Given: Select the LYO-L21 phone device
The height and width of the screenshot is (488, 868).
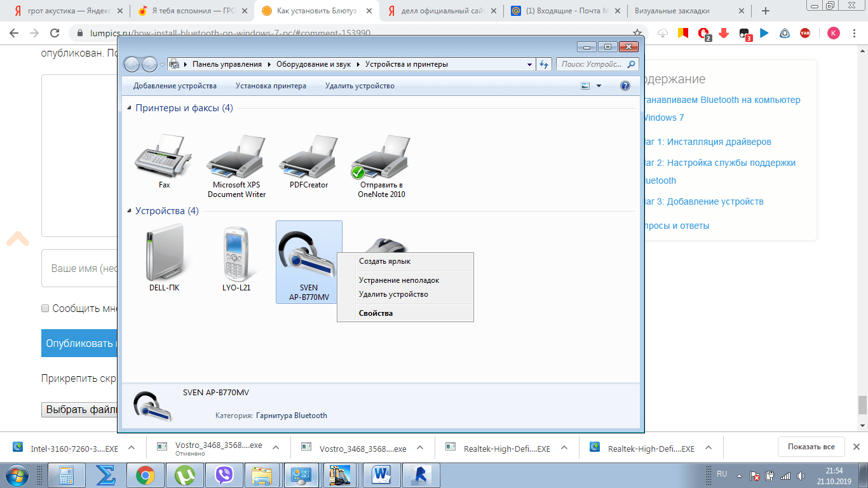Looking at the screenshot, I should pos(236,259).
